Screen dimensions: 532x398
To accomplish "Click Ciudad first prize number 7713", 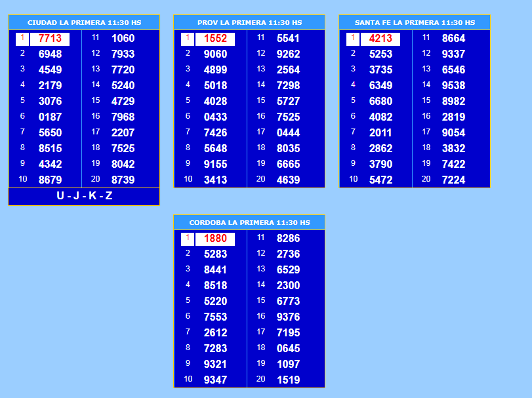I will coord(50,39).
